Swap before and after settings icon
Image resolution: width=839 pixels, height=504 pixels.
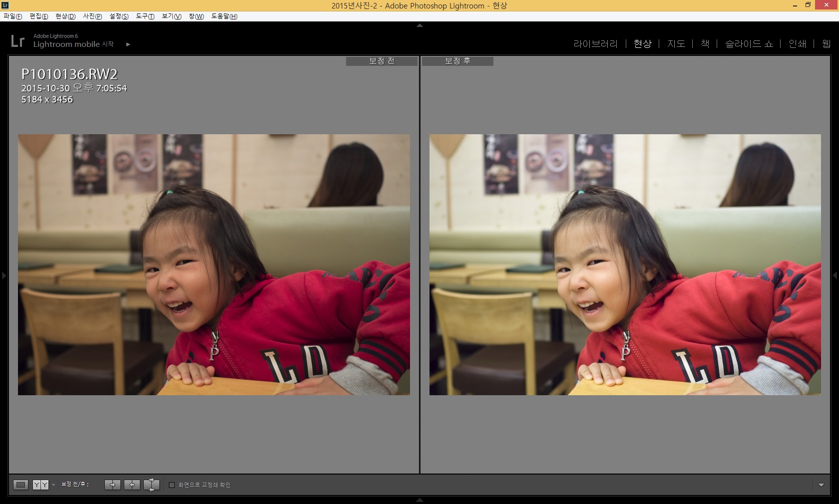coord(151,485)
